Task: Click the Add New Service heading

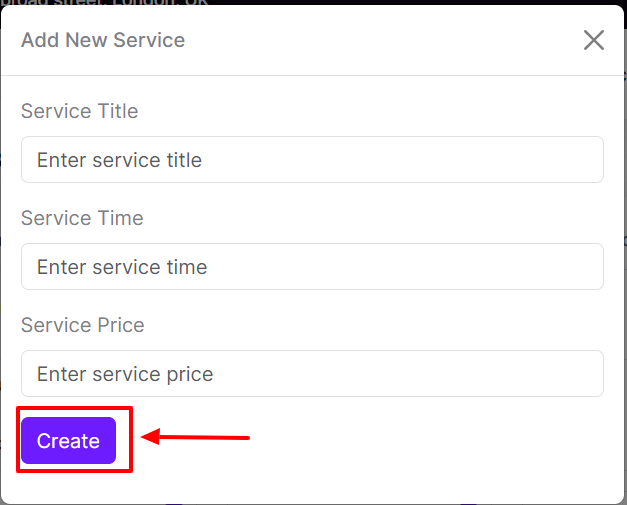Action: [x=103, y=40]
